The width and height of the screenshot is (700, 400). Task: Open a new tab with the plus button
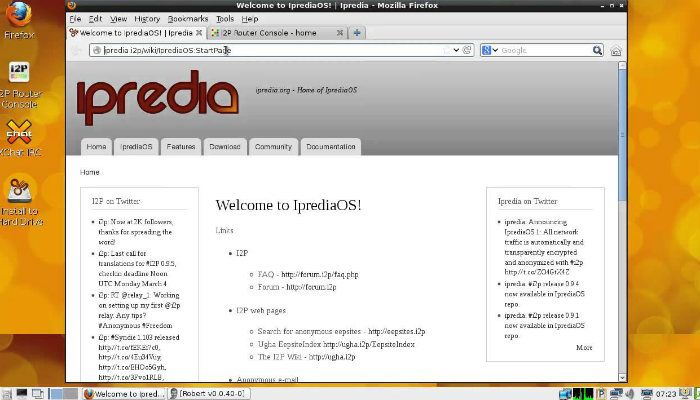coord(357,33)
